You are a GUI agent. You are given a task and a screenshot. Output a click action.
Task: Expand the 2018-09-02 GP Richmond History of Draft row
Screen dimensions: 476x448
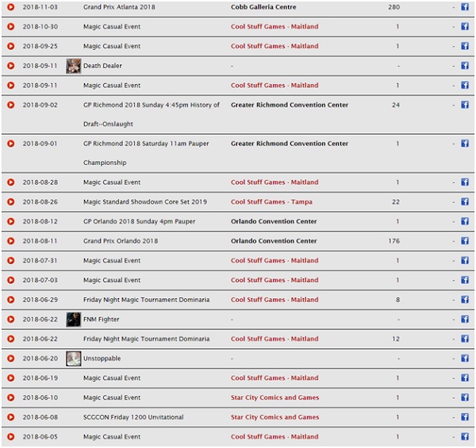click(x=10, y=105)
